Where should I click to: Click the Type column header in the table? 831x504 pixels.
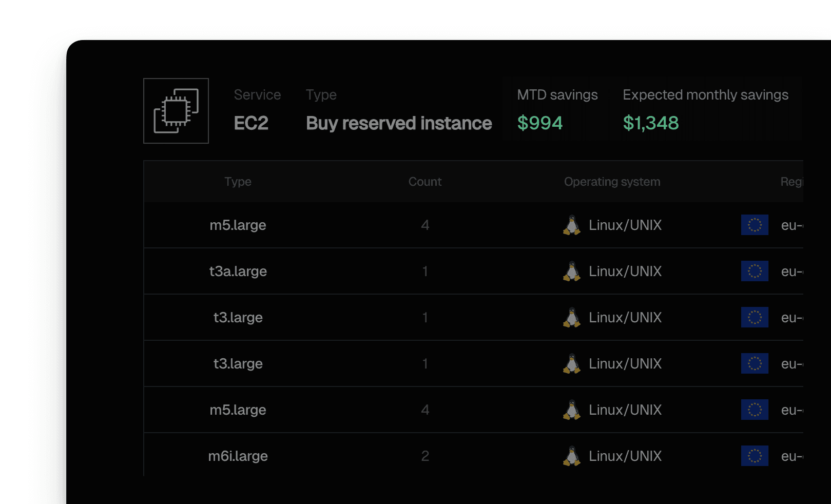pos(238,182)
